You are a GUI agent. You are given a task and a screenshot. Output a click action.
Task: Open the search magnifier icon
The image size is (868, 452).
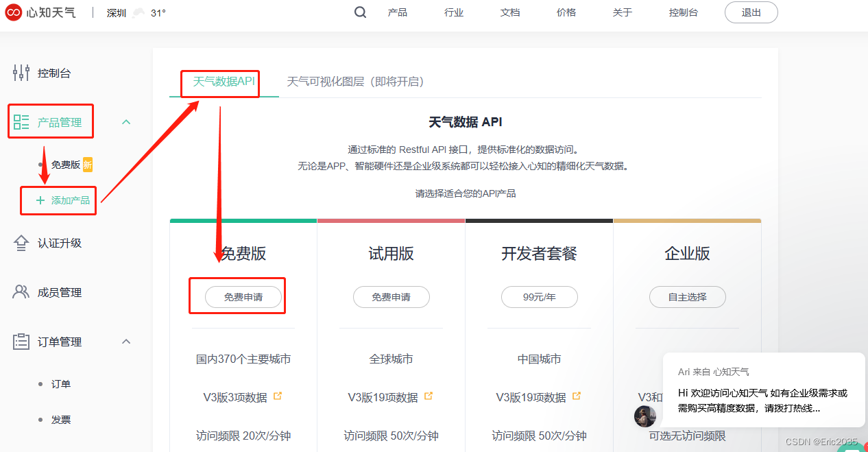pyautogui.click(x=360, y=12)
